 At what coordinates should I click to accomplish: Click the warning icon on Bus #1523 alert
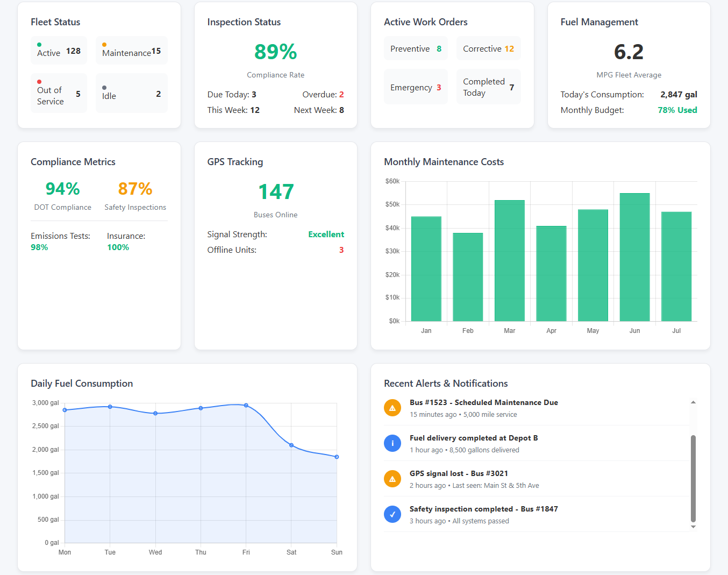pyautogui.click(x=392, y=408)
